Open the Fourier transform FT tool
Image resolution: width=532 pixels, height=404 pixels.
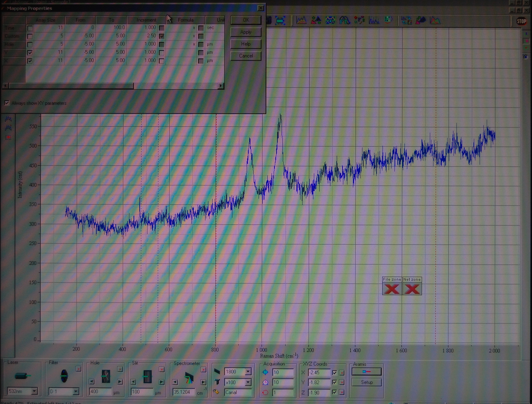pyautogui.click(x=344, y=21)
